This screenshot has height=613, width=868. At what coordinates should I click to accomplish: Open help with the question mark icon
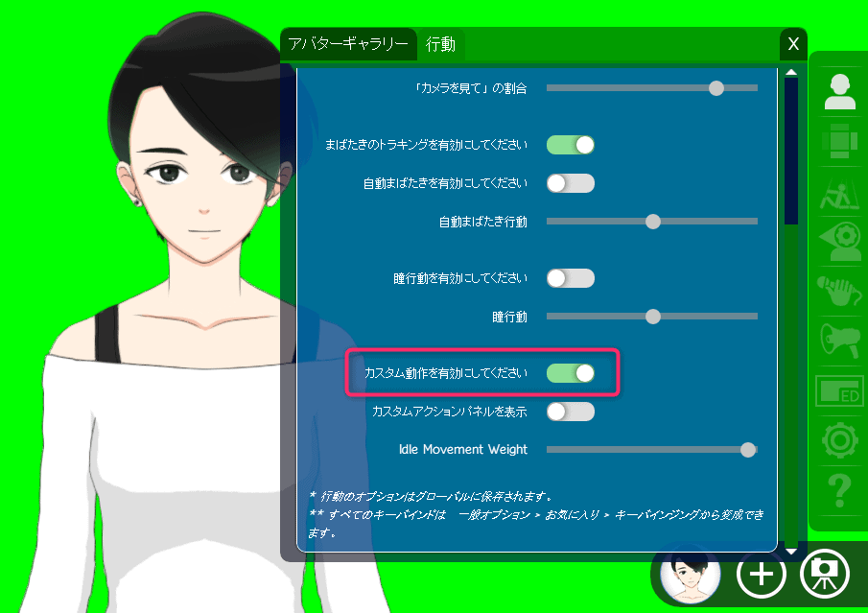(839, 492)
